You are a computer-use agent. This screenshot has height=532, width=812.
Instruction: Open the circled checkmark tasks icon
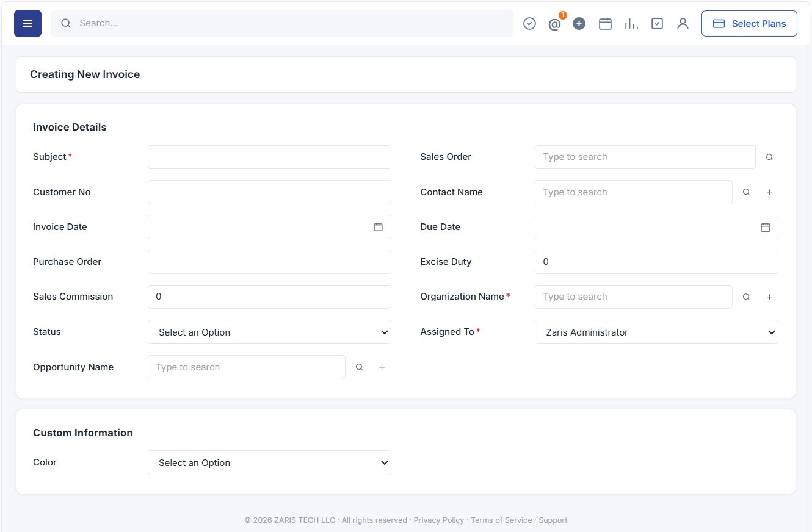click(x=529, y=24)
